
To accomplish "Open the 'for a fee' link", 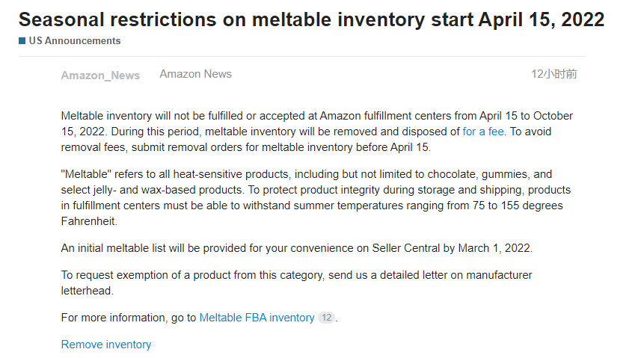I will pos(484,132).
